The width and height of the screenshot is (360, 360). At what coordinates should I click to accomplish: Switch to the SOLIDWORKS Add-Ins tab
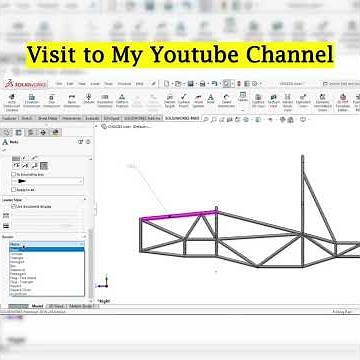[143, 118]
